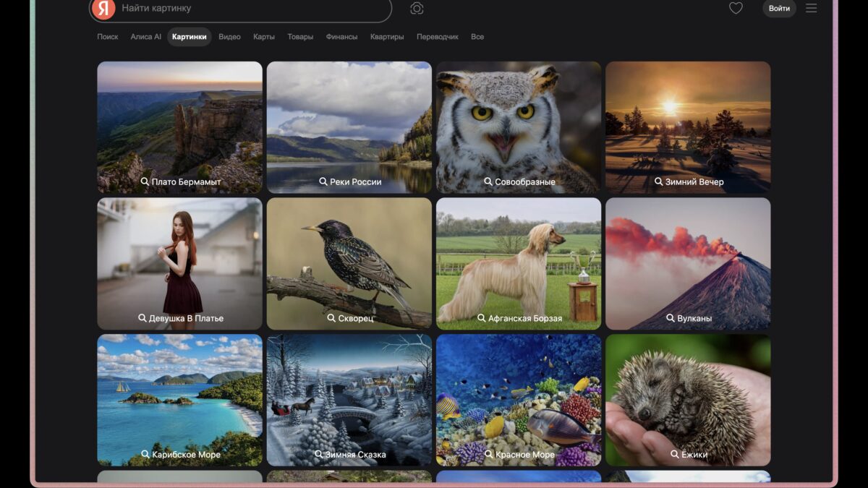
Task: Click search icon beside Плато Бермамыт
Action: click(145, 181)
